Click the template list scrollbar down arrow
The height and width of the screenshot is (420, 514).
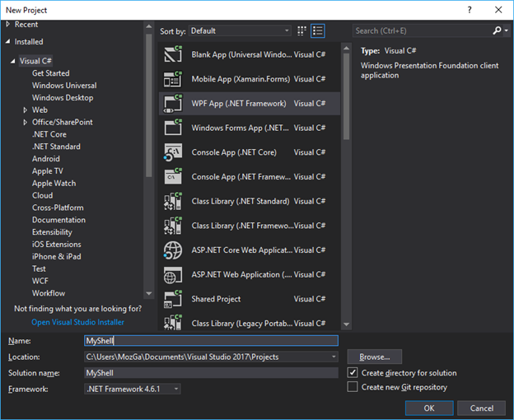346,324
